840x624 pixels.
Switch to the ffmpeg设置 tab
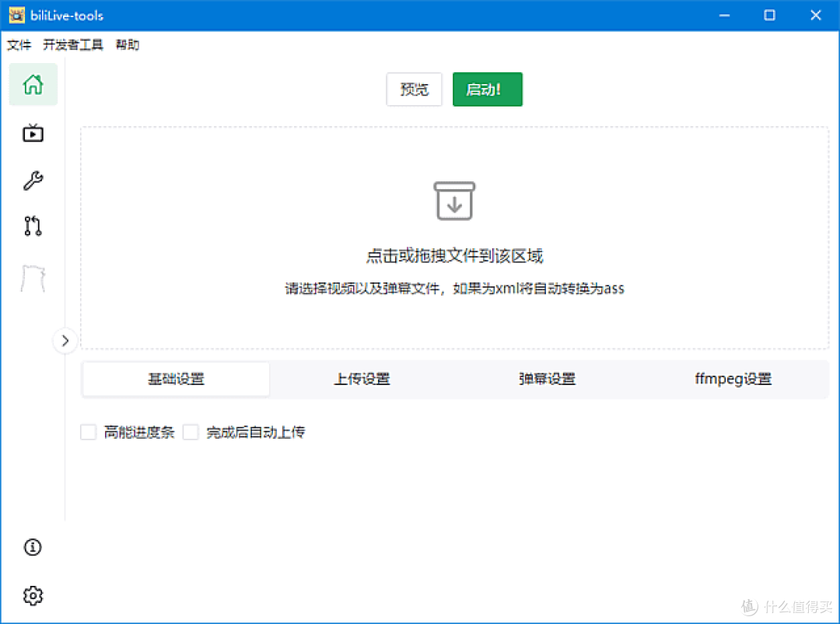pyautogui.click(x=732, y=379)
